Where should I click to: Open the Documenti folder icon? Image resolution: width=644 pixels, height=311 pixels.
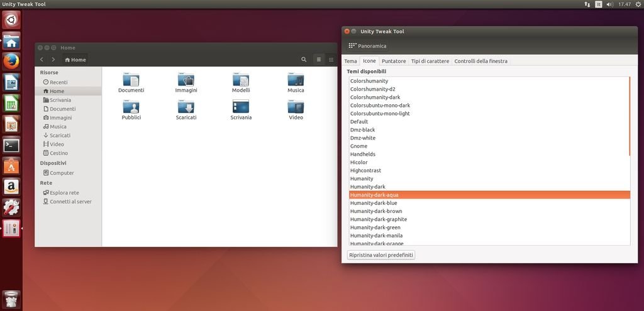tap(131, 80)
